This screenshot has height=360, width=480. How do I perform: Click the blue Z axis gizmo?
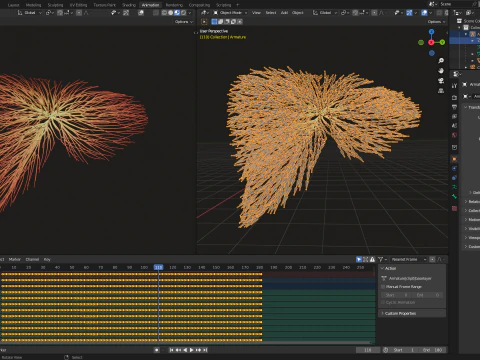pyautogui.click(x=432, y=32)
